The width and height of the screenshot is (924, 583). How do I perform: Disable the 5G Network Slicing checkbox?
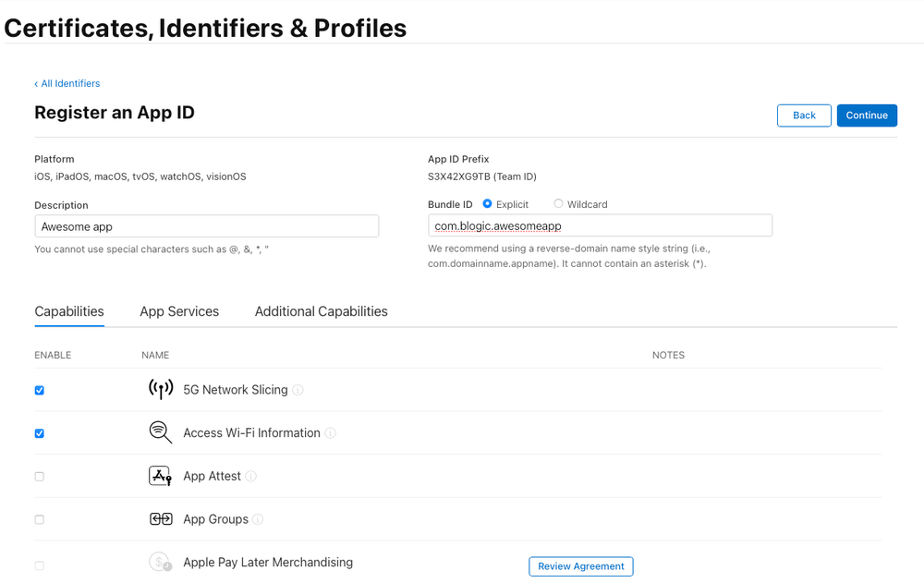(x=39, y=390)
